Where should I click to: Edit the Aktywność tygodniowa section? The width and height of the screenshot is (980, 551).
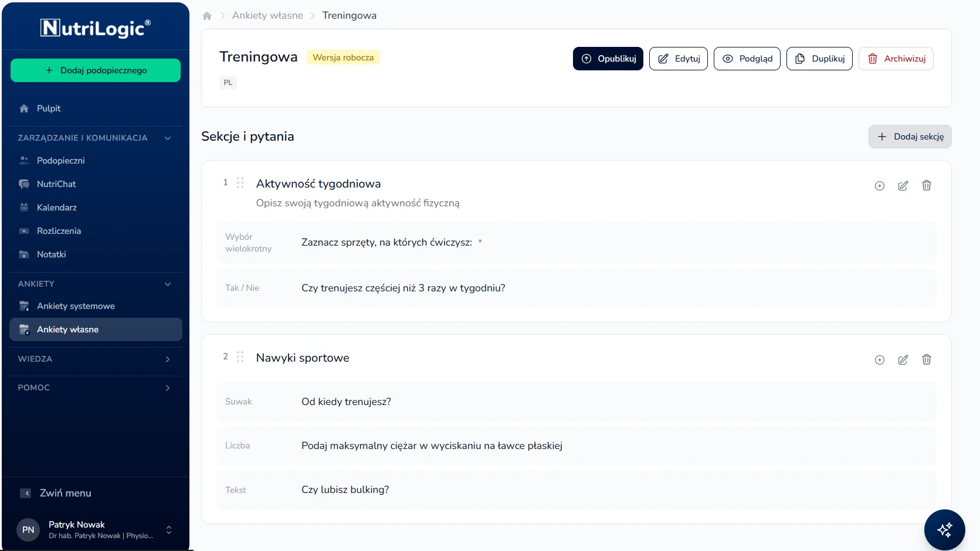click(903, 186)
